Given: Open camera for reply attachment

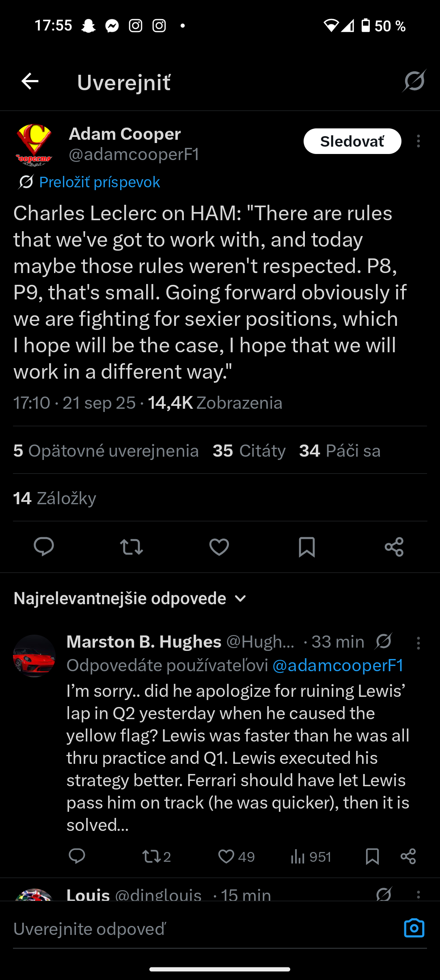Looking at the screenshot, I should 414,928.
